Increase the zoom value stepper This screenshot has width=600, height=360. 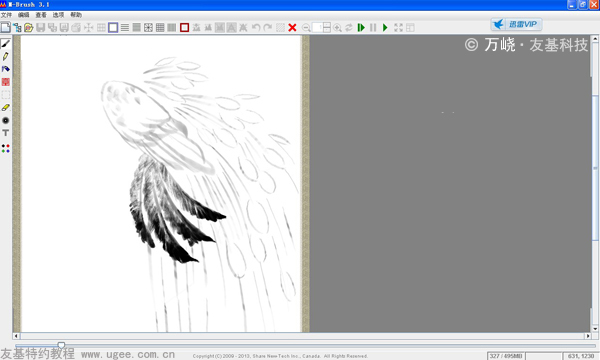327,25
